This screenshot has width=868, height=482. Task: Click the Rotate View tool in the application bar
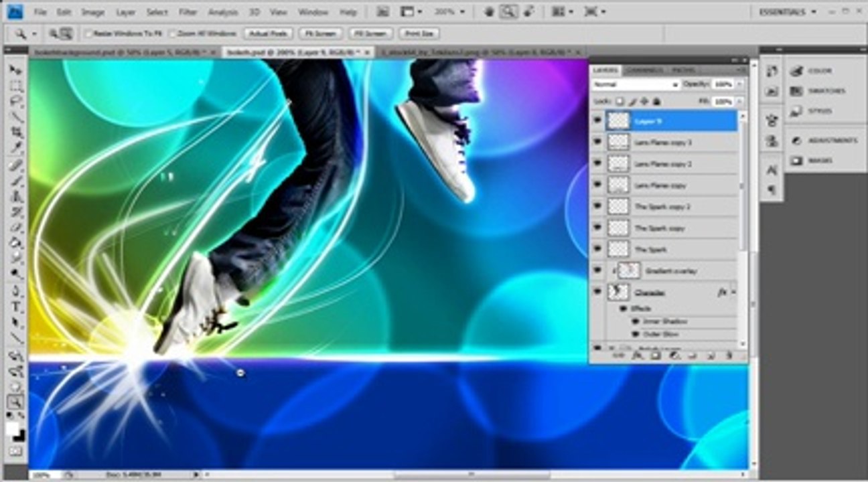click(x=529, y=11)
